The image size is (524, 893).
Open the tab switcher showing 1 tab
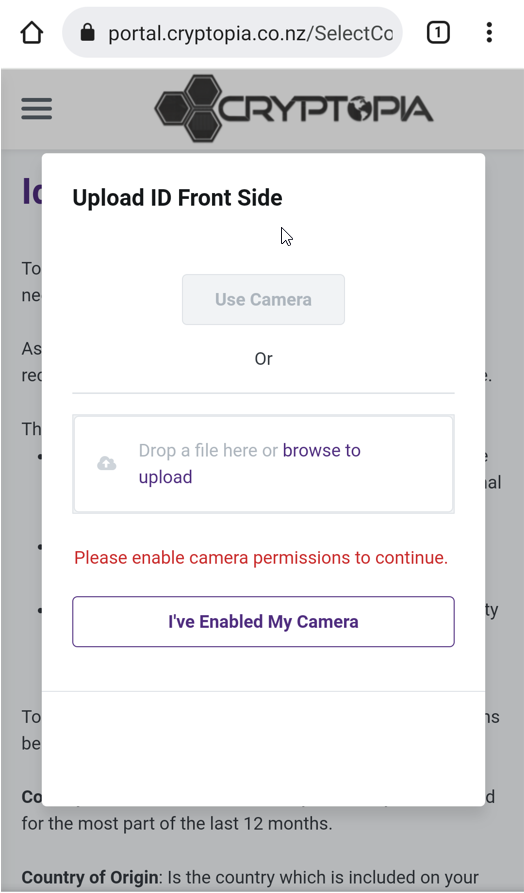pyautogui.click(x=438, y=33)
